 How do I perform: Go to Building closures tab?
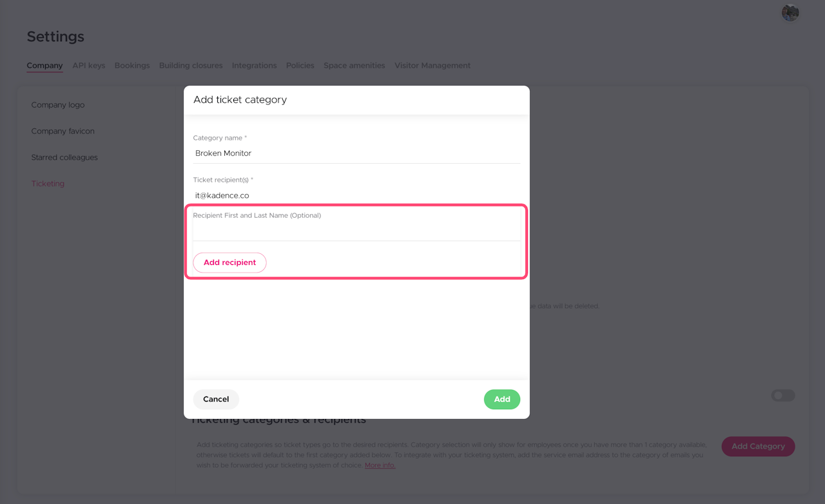click(191, 66)
